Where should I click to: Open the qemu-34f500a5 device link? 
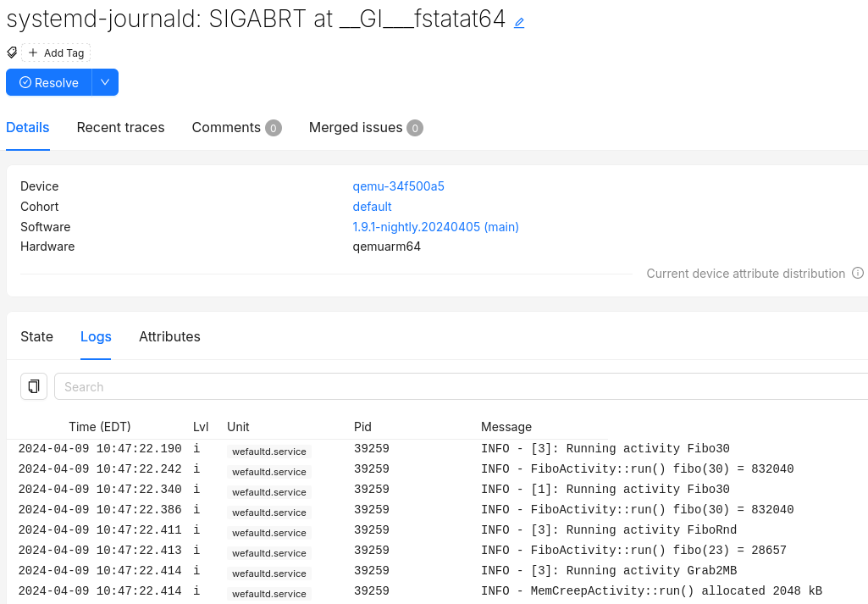[x=398, y=186]
